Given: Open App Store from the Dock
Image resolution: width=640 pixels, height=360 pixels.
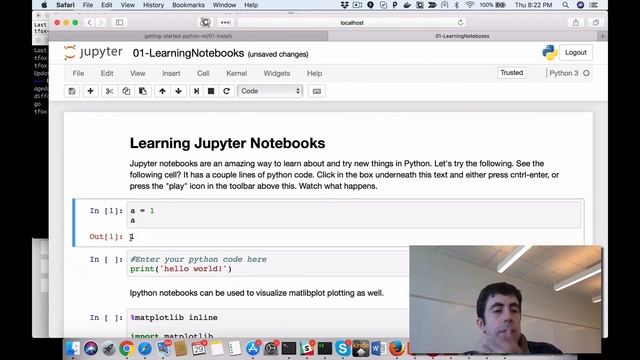Looking at the screenshot, I should tap(253, 349).
